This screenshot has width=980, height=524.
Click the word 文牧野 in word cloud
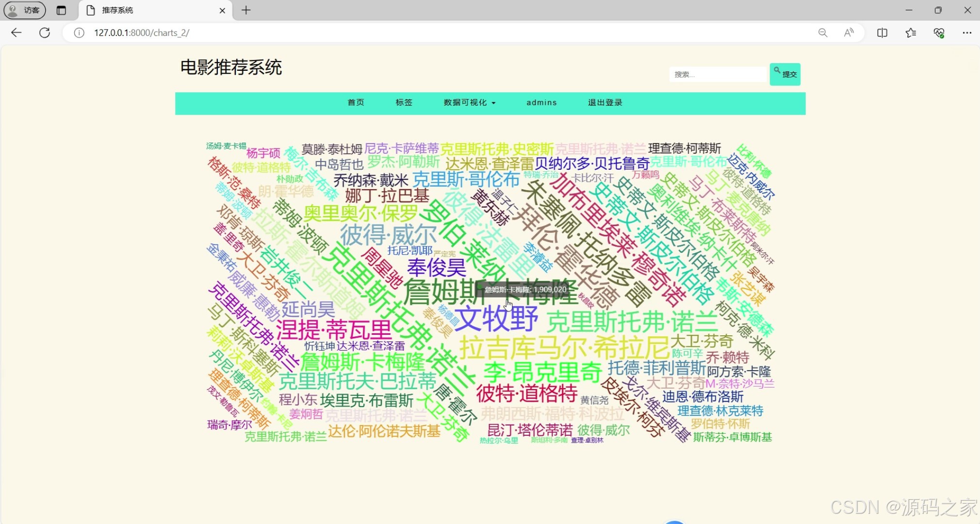coord(496,319)
